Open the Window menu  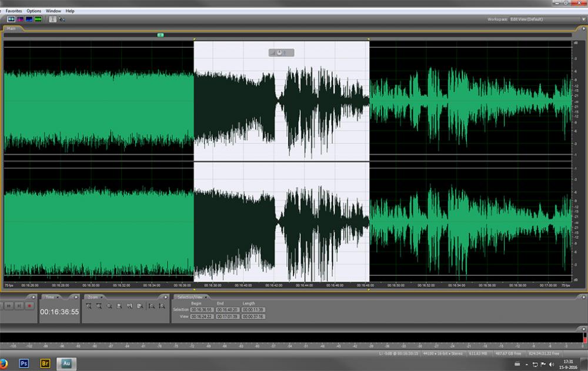(53, 11)
